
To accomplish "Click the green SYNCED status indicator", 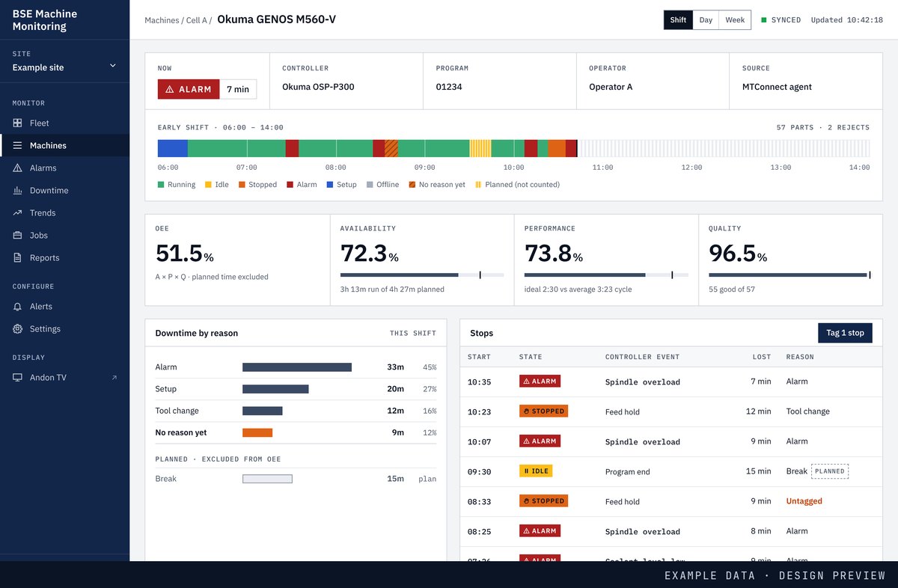I will 764,20.
